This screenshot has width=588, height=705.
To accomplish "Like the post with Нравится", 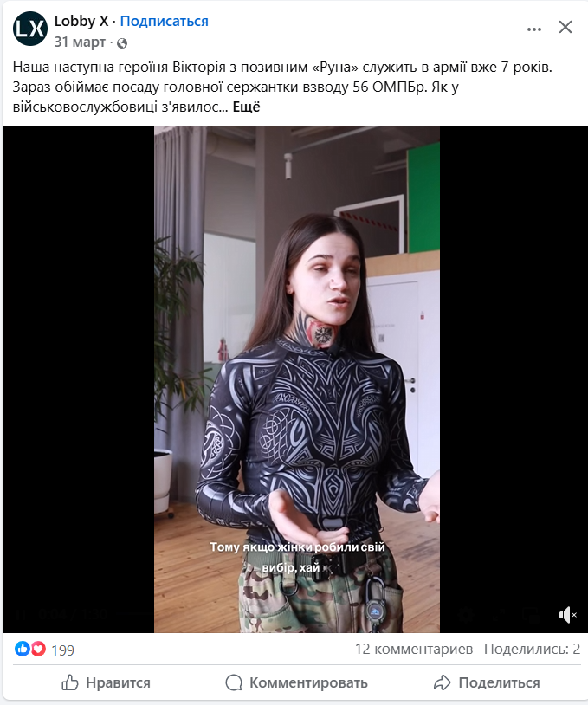I will click(106, 682).
